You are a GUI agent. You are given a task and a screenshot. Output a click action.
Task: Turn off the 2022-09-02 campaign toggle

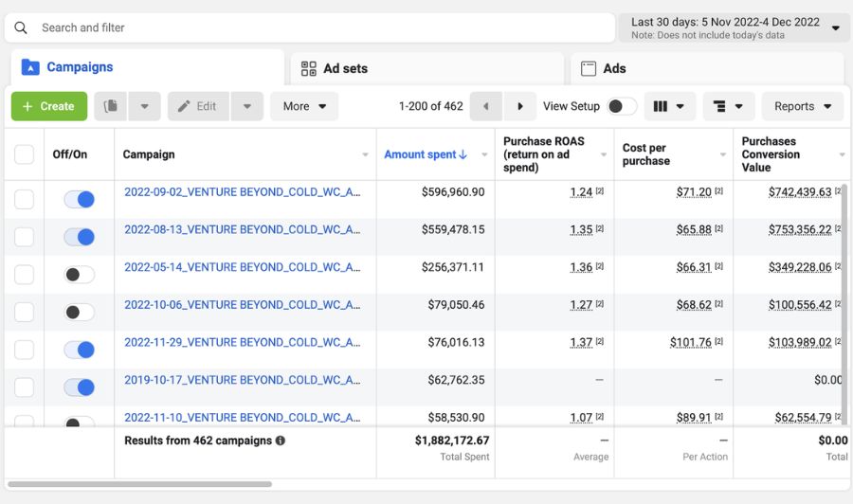pyautogui.click(x=80, y=199)
